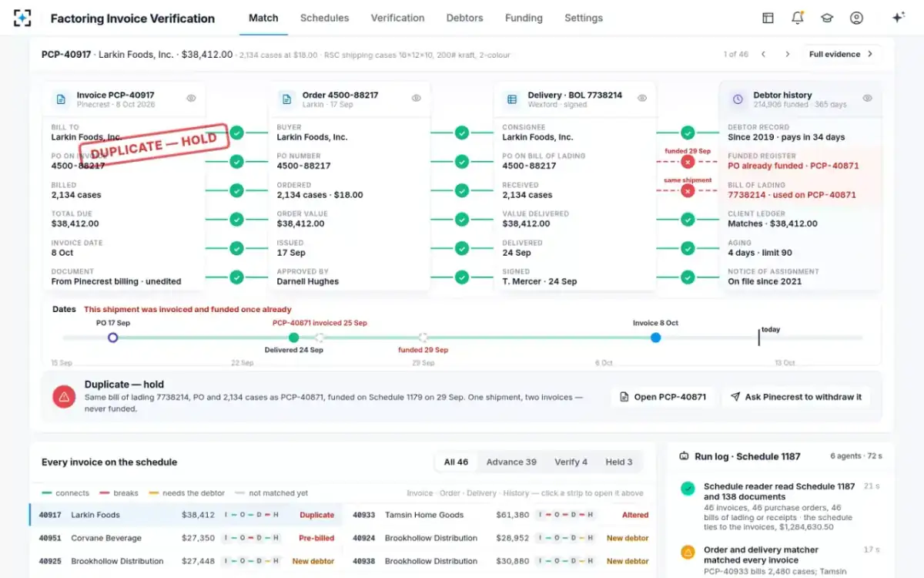Click the green check for Schedule reader step
924x578 pixels.
coord(688,489)
